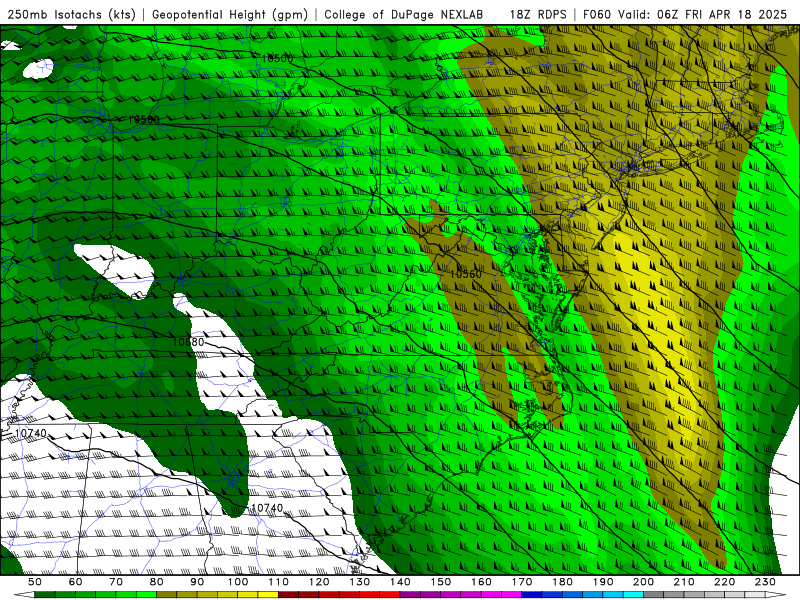This screenshot has height=600, width=800.
Task: Click the 80 value on the colorbar
Action: click(157, 582)
